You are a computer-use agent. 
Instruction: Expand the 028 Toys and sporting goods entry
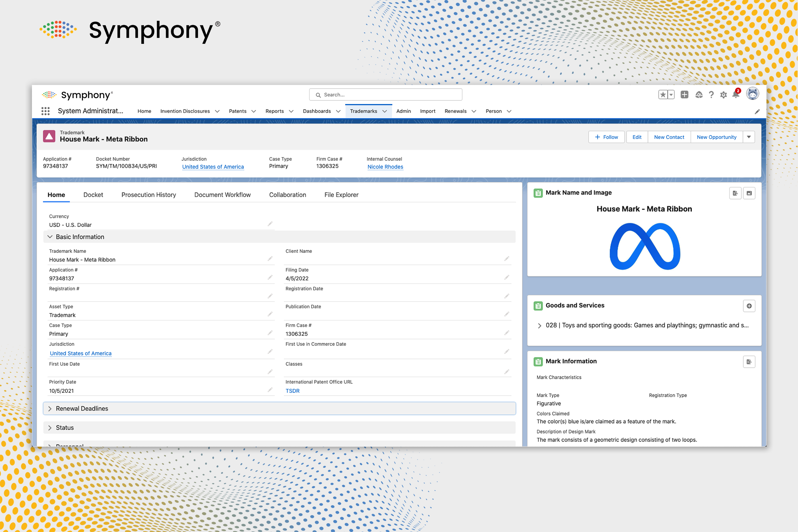pos(539,325)
